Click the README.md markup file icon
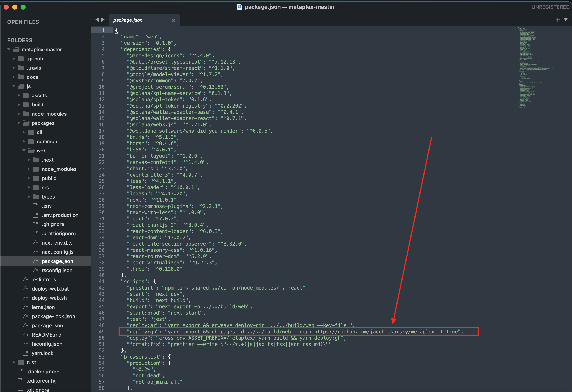Screen dimensions: 572x392 click(26, 335)
